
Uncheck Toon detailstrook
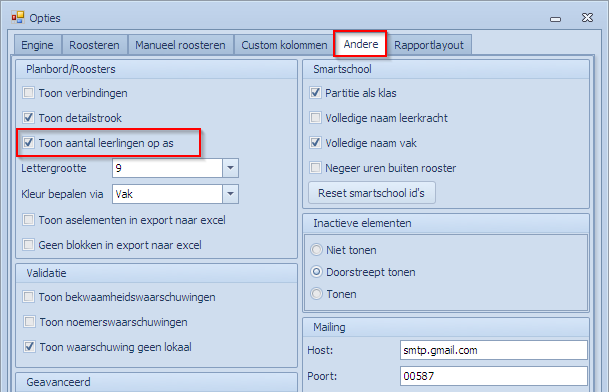click(28, 118)
